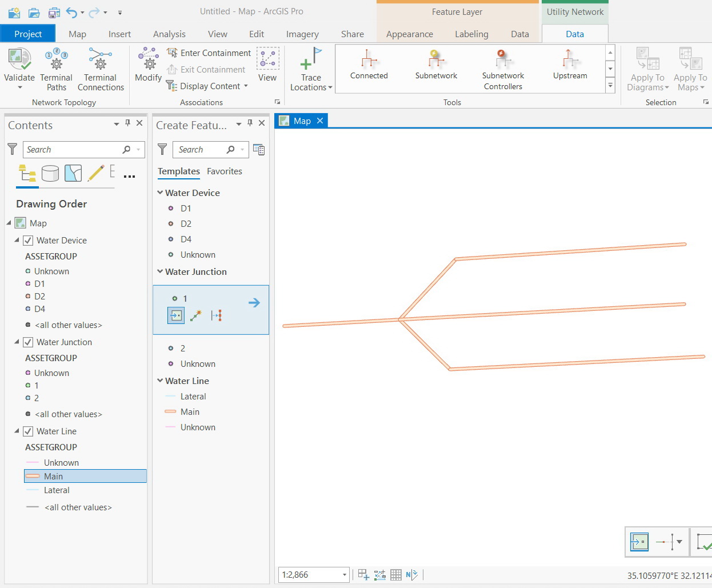Open the Appearance tab
This screenshot has height=588, width=712.
410,34
